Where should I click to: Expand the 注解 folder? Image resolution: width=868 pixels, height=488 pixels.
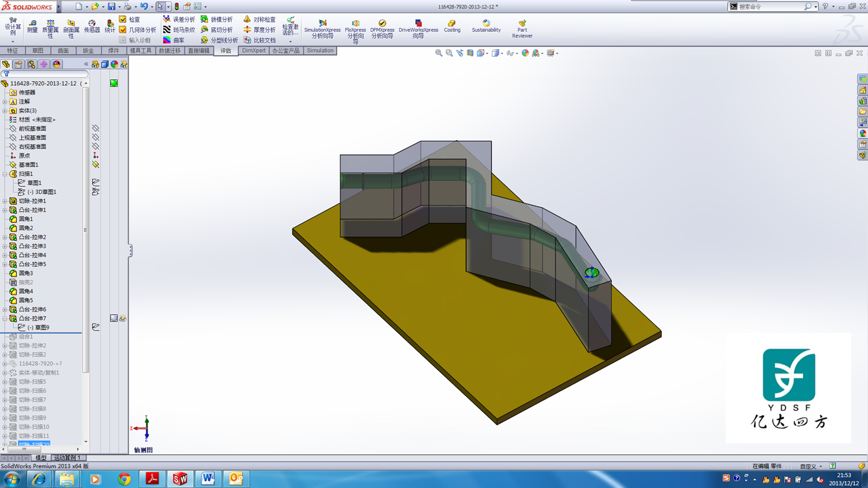pyautogui.click(x=5, y=101)
